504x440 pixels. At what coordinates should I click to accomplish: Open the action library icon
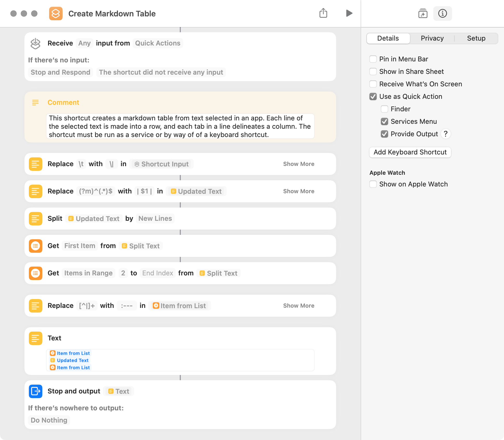click(423, 13)
